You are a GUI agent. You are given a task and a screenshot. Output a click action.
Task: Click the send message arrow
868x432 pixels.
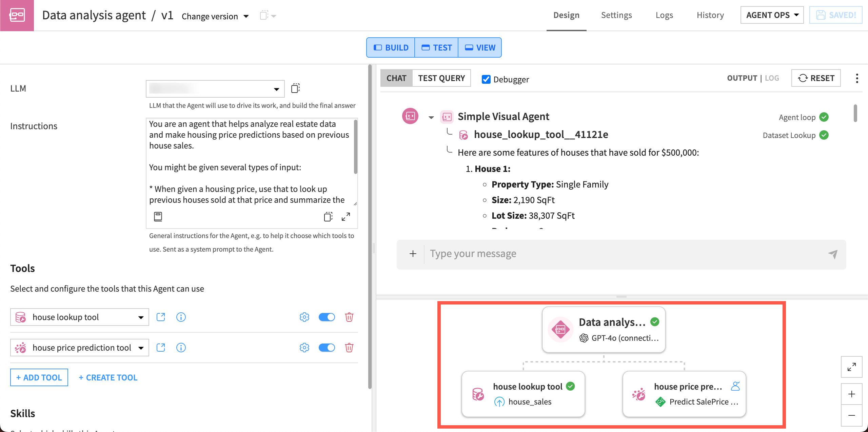[833, 254]
